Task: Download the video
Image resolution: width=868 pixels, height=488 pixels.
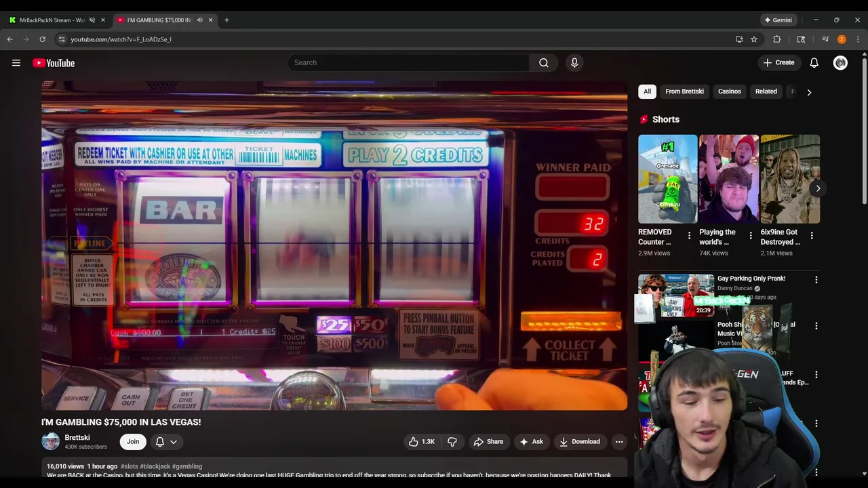Action: pos(580,442)
